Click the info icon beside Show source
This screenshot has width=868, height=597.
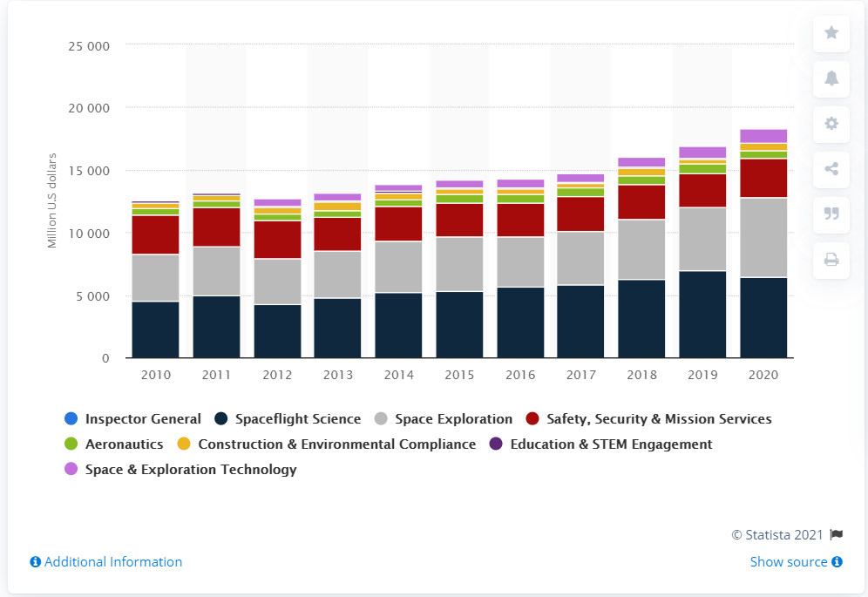click(837, 562)
